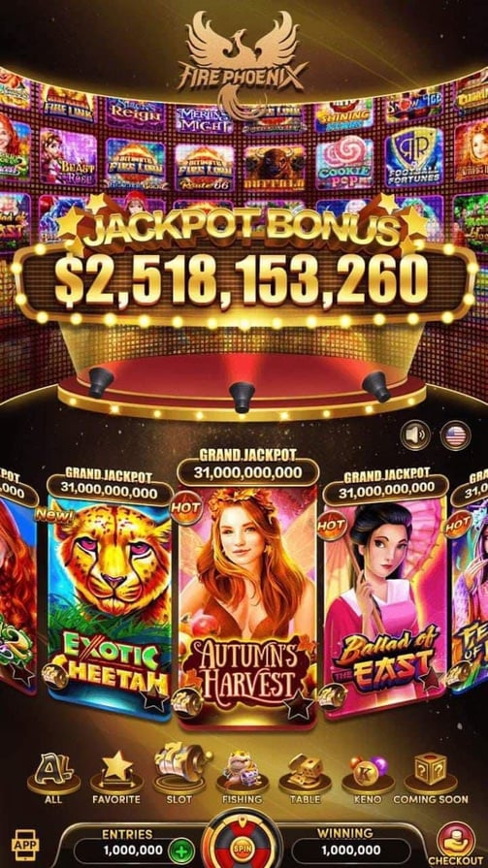Hit the central SPIN wheel button
488x868 pixels.
coord(243,843)
